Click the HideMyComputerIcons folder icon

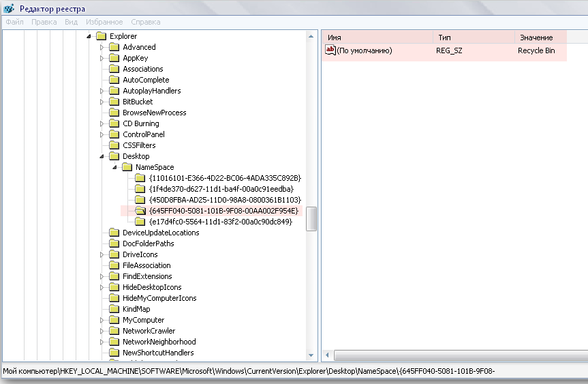114,297
